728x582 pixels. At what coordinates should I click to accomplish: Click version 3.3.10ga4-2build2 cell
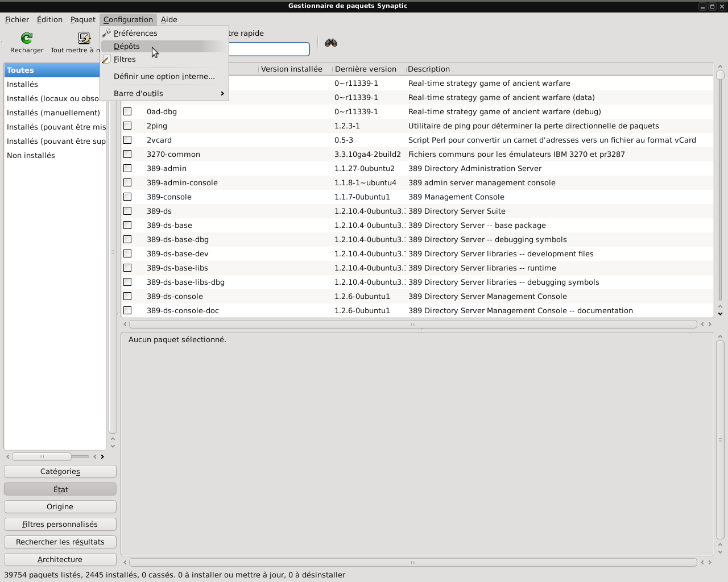[x=367, y=154]
